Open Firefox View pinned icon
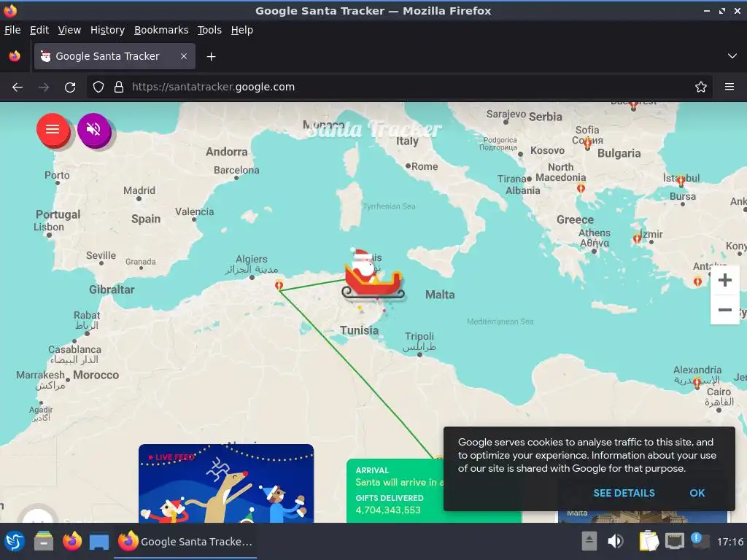Screen dimensions: 747x560 point(15,56)
